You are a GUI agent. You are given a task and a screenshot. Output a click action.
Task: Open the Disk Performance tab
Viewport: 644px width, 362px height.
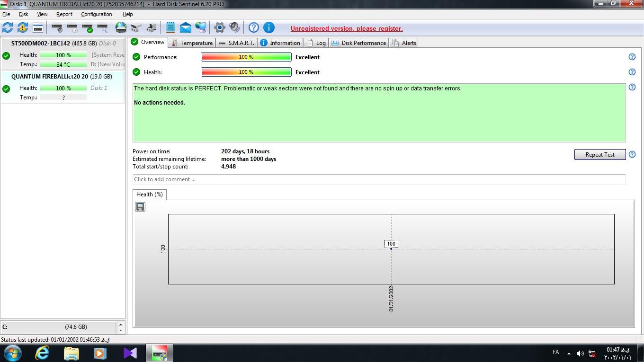[x=359, y=43]
